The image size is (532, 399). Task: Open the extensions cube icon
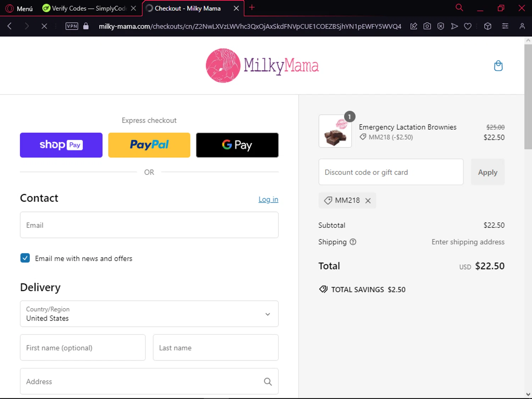488,26
